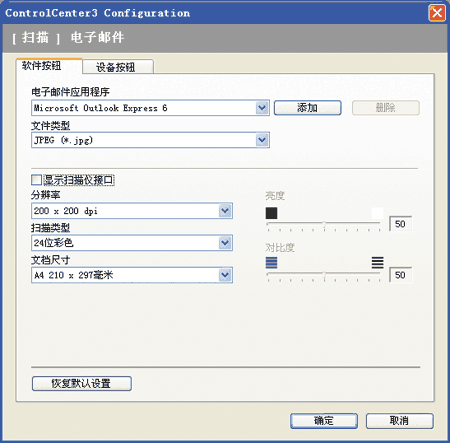This screenshot has height=443, width=450.
Task: Enable the 显示扫描仪接口 checkbox
Action: pos(36,180)
